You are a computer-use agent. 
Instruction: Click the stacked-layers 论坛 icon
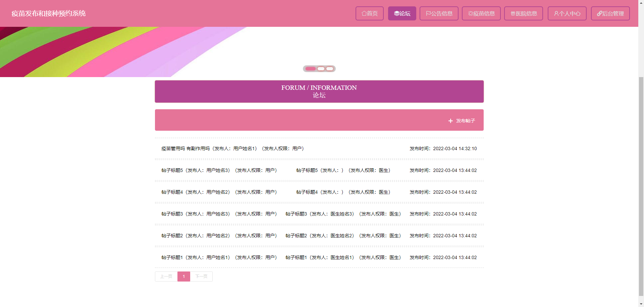(397, 13)
